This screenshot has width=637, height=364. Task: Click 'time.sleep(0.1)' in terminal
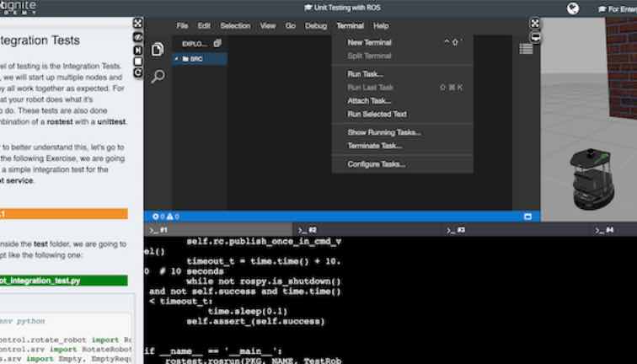coord(248,311)
